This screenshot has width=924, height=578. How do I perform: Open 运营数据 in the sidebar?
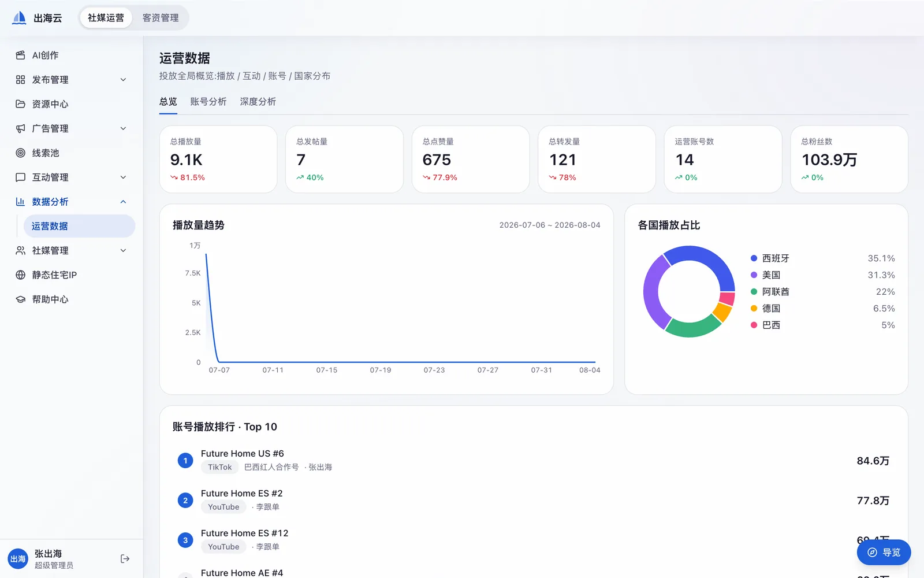point(79,226)
